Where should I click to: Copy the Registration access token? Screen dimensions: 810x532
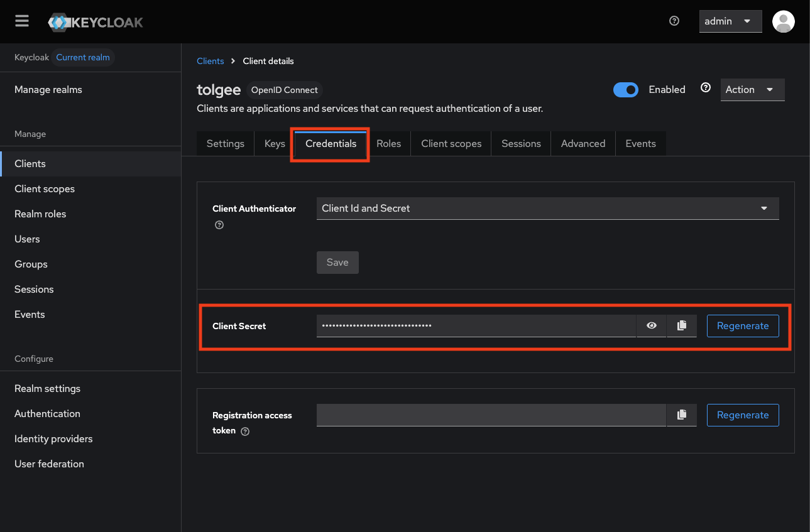click(682, 415)
